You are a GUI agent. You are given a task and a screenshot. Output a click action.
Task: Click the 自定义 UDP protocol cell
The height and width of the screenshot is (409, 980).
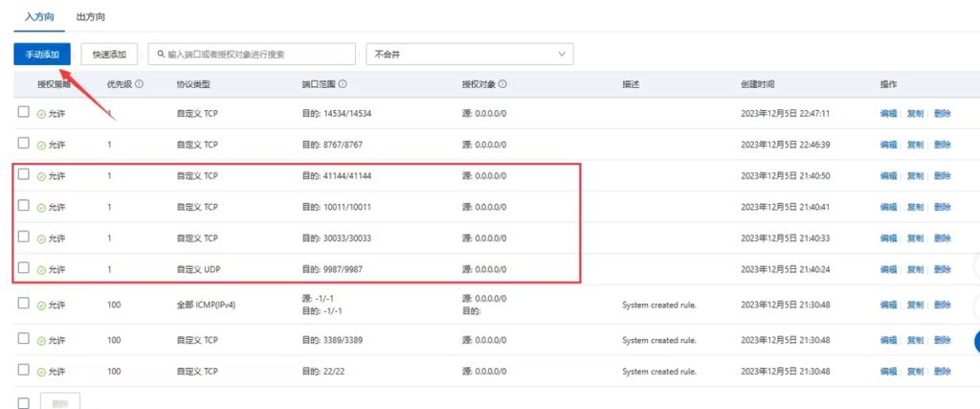pyautogui.click(x=197, y=269)
